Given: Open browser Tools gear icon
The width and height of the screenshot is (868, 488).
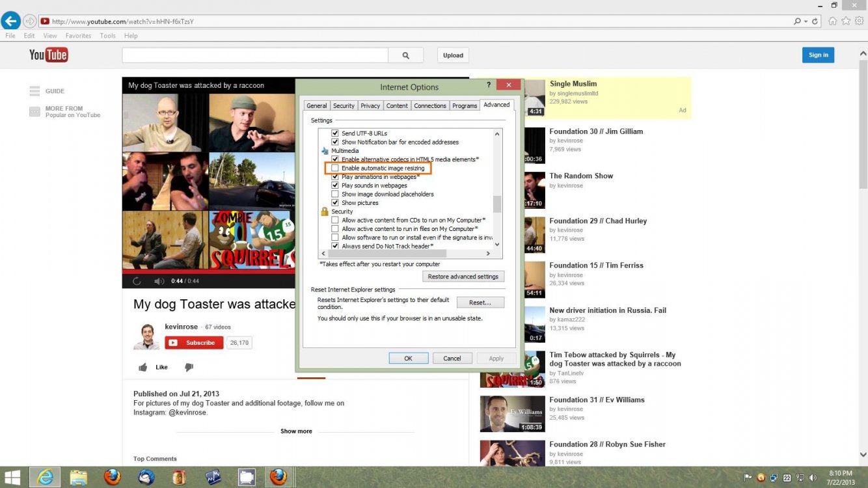Looking at the screenshot, I should (x=859, y=21).
